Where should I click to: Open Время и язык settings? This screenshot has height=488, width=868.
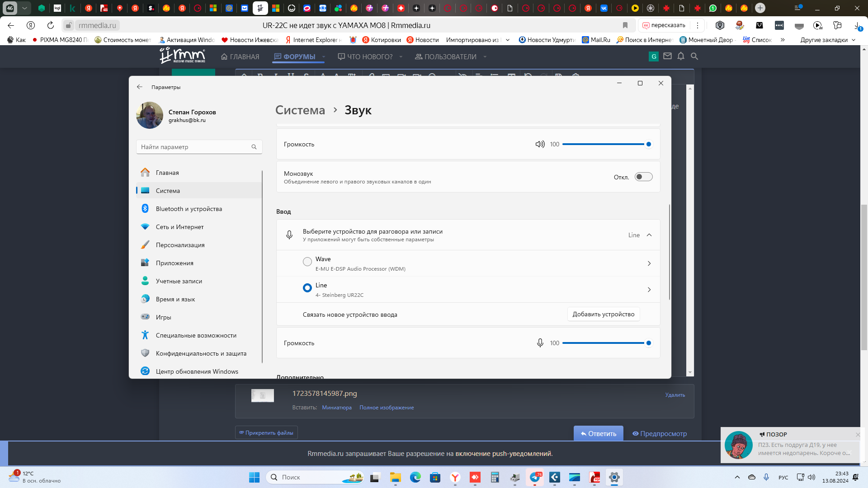[199, 299]
